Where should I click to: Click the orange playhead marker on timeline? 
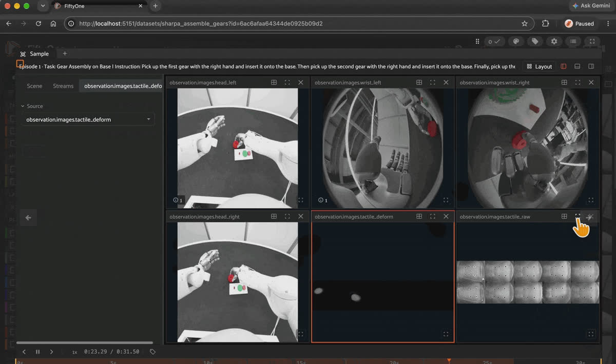449,361
